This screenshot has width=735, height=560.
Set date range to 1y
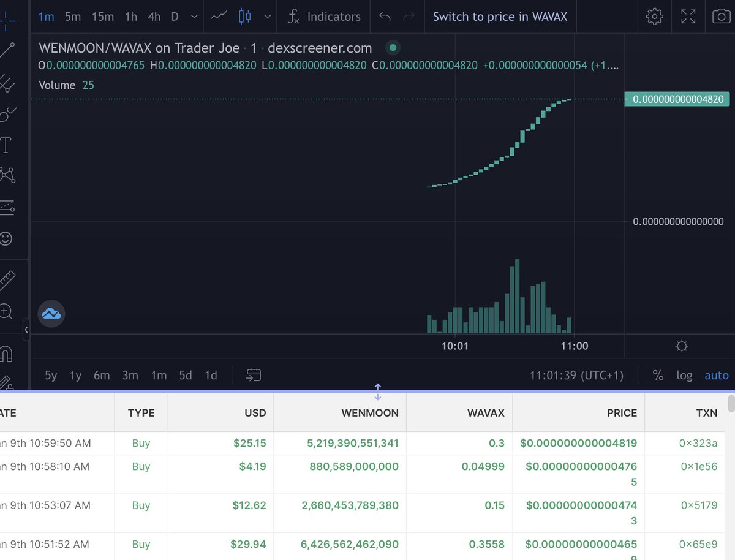[75, 375]
